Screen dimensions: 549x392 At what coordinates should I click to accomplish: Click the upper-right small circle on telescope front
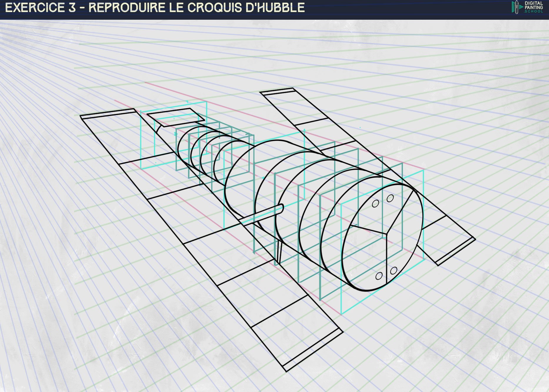tap(390, 198)
